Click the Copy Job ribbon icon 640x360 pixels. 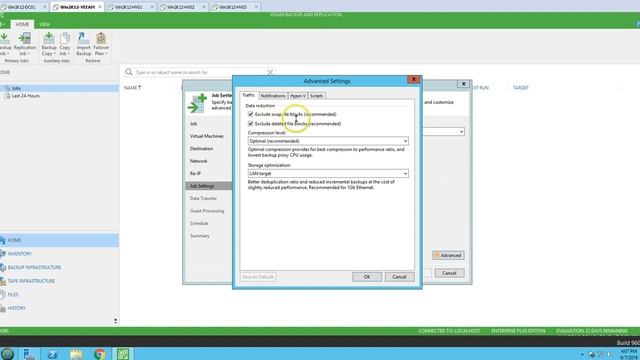pos(64,44)
